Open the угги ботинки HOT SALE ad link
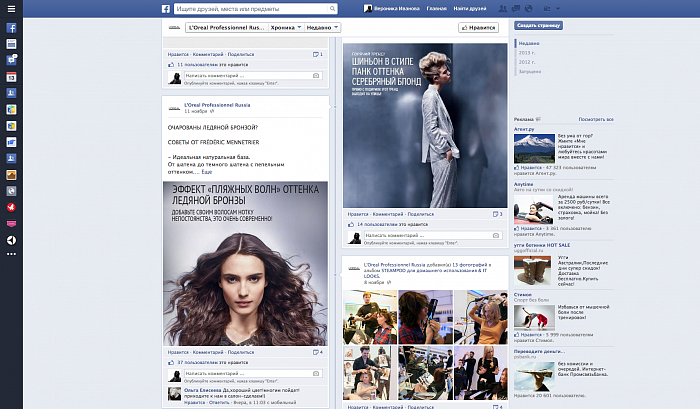Screen dimensions: 700x409 point(542,245)
